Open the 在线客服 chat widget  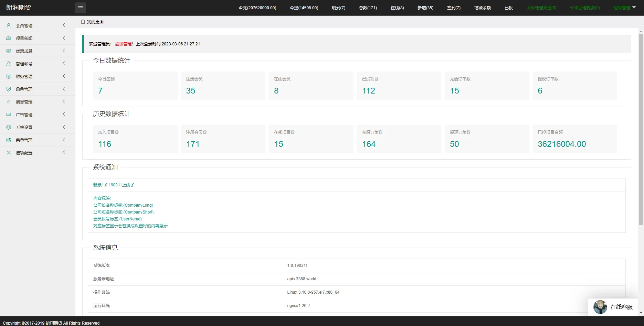coord(613,307)
